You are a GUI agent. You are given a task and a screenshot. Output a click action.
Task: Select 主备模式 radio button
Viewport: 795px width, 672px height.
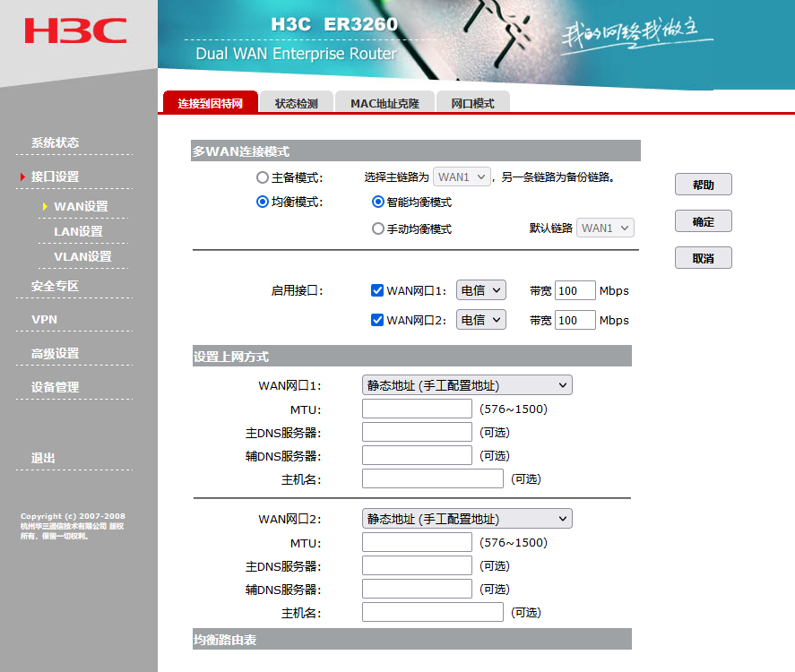coord(262,177)
